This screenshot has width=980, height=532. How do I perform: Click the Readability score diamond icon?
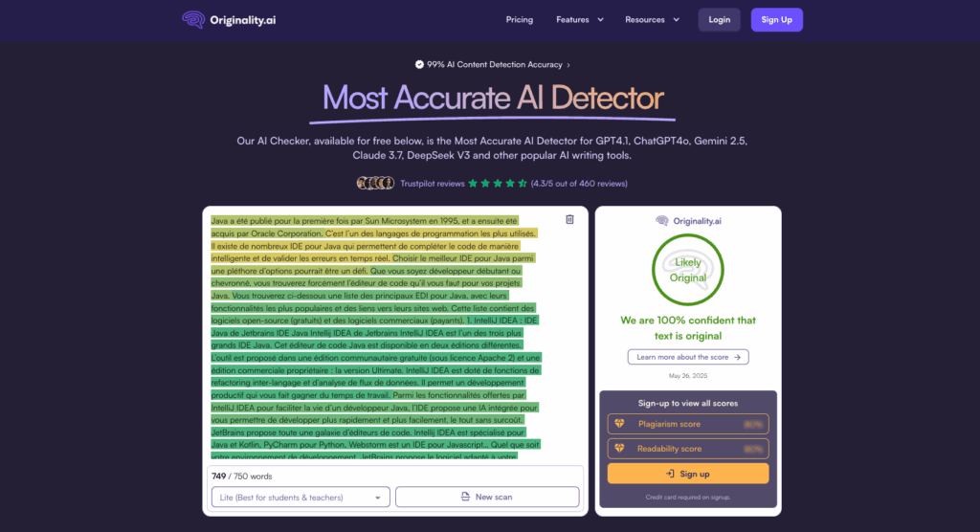point(619,448)
